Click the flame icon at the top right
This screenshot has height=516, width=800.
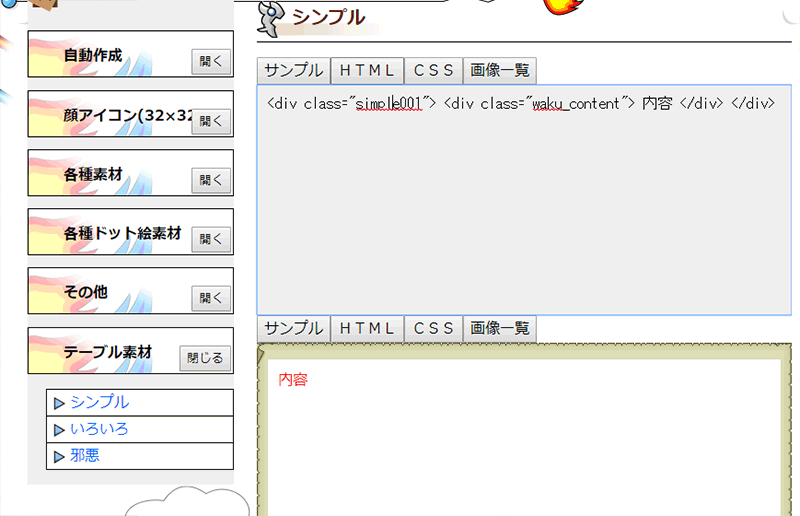568,7
